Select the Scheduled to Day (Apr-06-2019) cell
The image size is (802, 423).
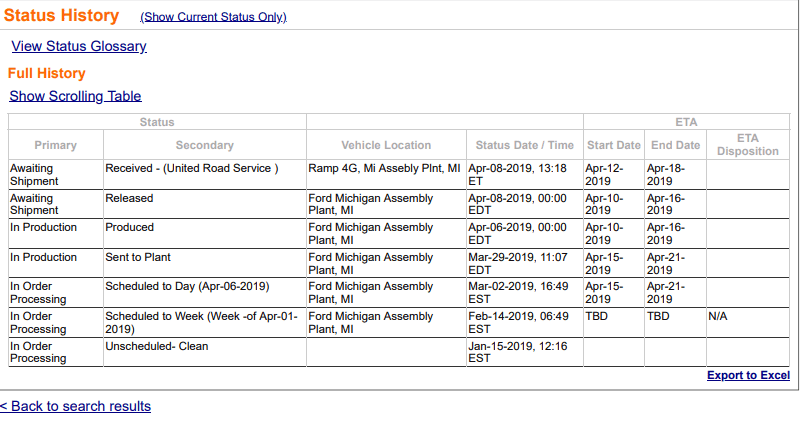(205, 293)
